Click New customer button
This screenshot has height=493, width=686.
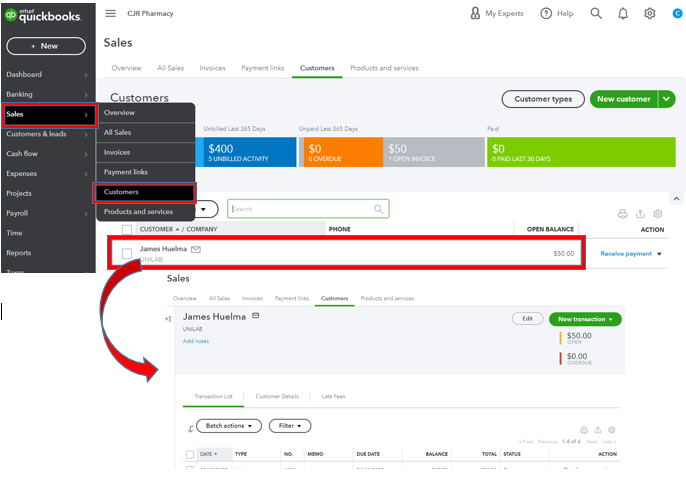tap(623, 99)
